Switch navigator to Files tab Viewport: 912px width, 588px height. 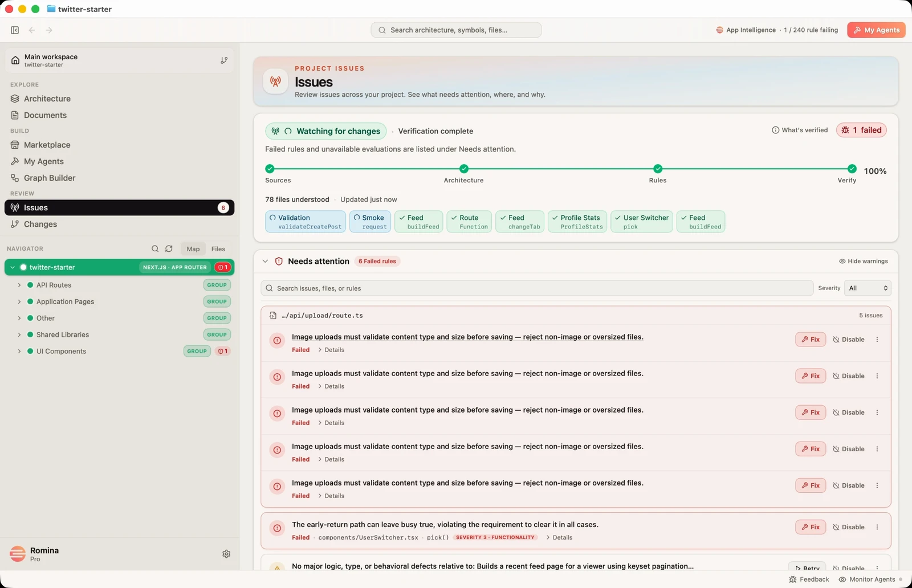(x=218, y=249)
